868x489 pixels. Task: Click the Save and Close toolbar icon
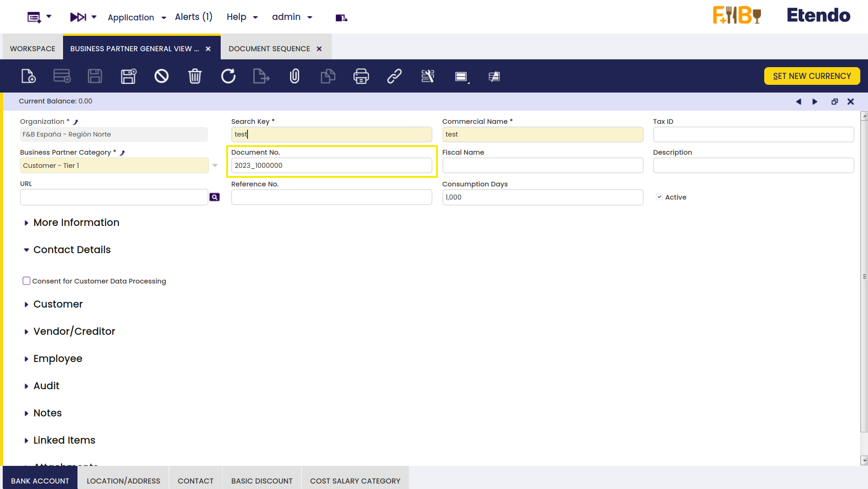[x=128, y=76]
